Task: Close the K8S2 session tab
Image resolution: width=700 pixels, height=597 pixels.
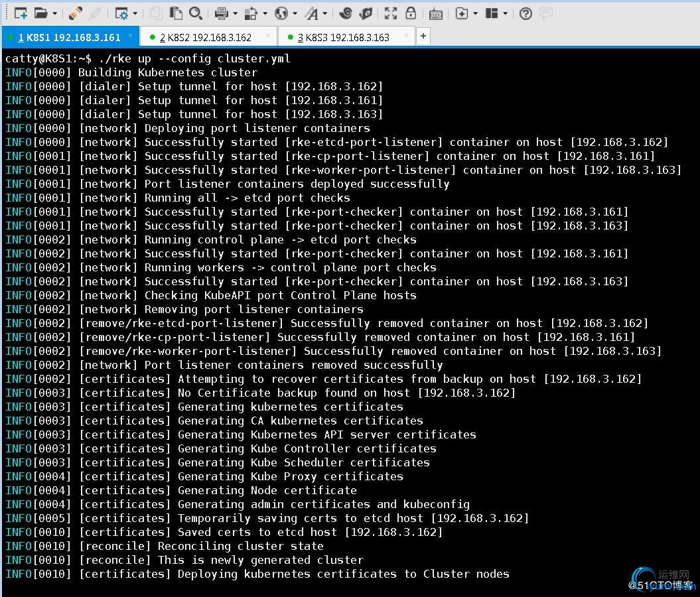Action: coord(268,36)
